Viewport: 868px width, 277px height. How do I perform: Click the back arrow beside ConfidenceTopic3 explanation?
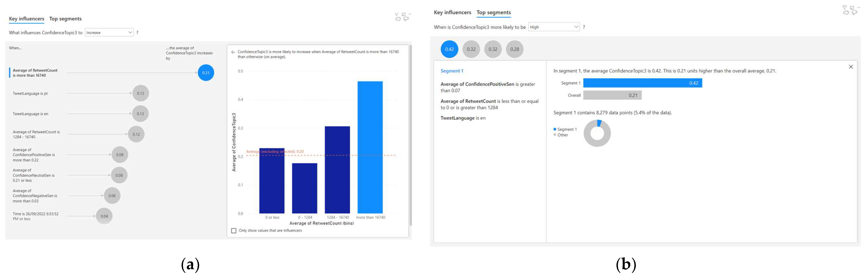click(x=233, y=52)
